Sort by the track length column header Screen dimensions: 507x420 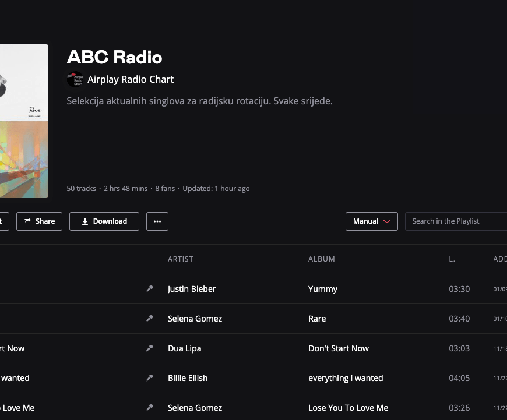coord(452,259)
